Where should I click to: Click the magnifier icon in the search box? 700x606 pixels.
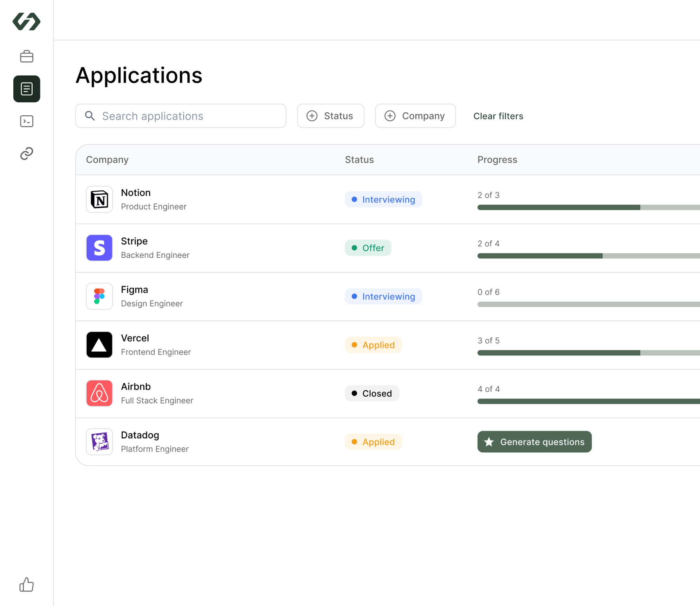90,116
